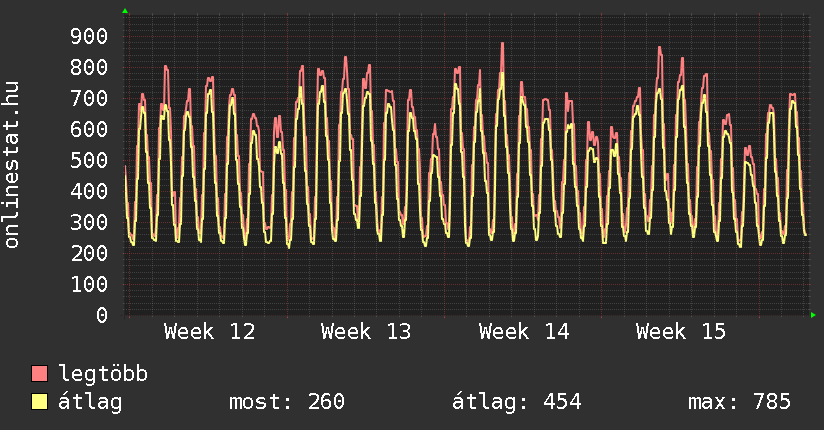Click the vertical onlinestat.hu label
The height and width of the screenshot is (430, 824).
point(13,164)
